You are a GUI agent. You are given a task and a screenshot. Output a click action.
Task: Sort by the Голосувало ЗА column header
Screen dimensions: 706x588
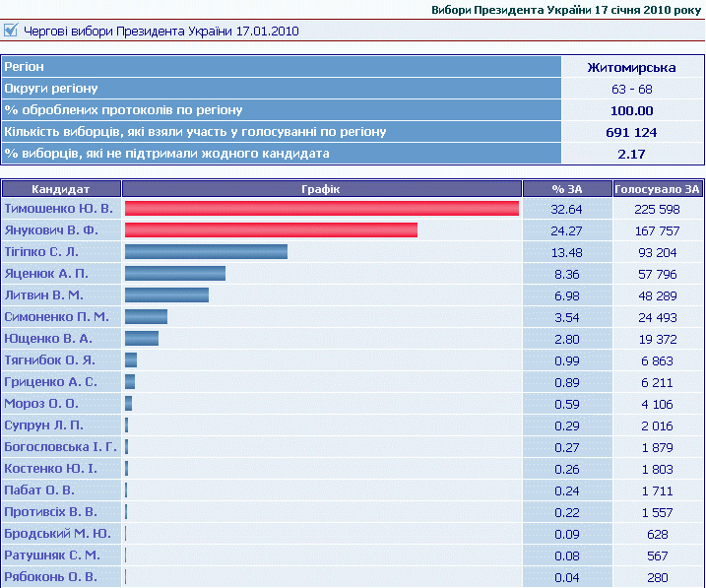click(657, 189)
